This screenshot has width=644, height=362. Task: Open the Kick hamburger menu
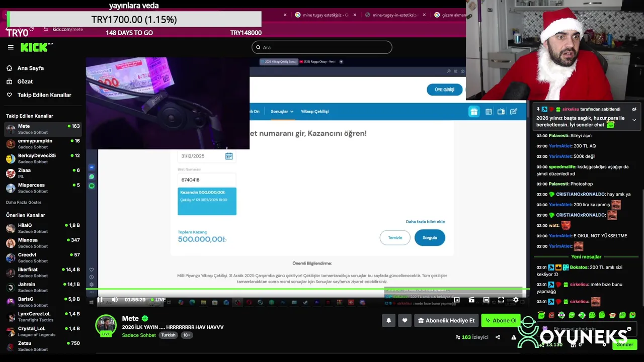coord(11,47)
